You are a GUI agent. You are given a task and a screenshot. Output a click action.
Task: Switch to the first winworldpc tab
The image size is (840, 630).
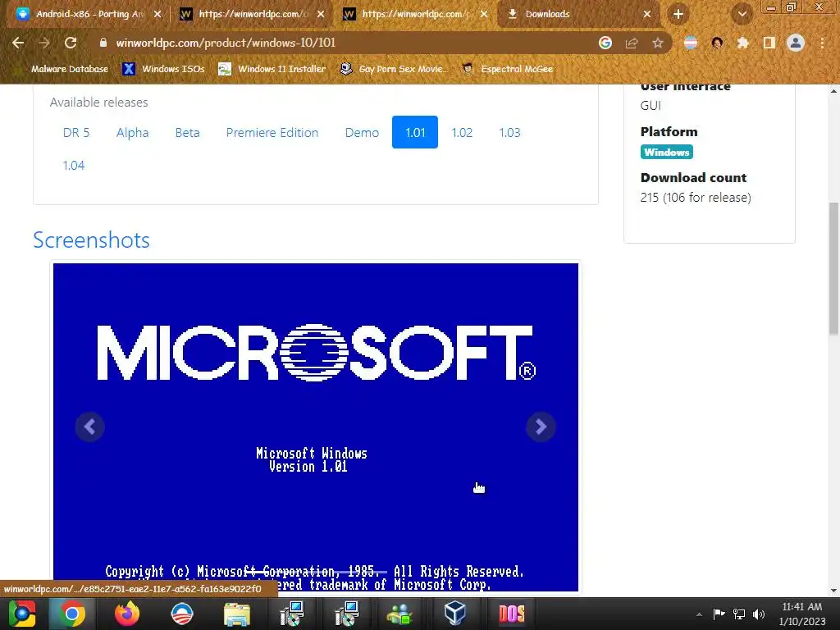click(252, 15)
